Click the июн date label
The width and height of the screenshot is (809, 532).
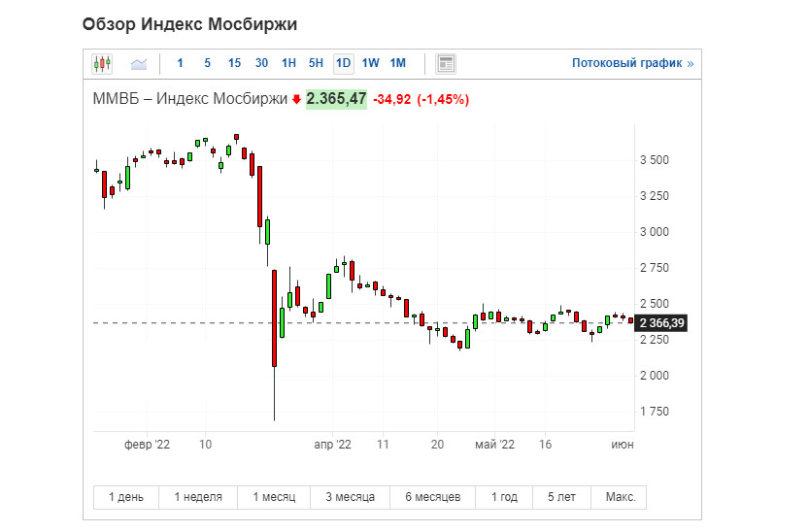pyautogui.click(x=623, y=445)
